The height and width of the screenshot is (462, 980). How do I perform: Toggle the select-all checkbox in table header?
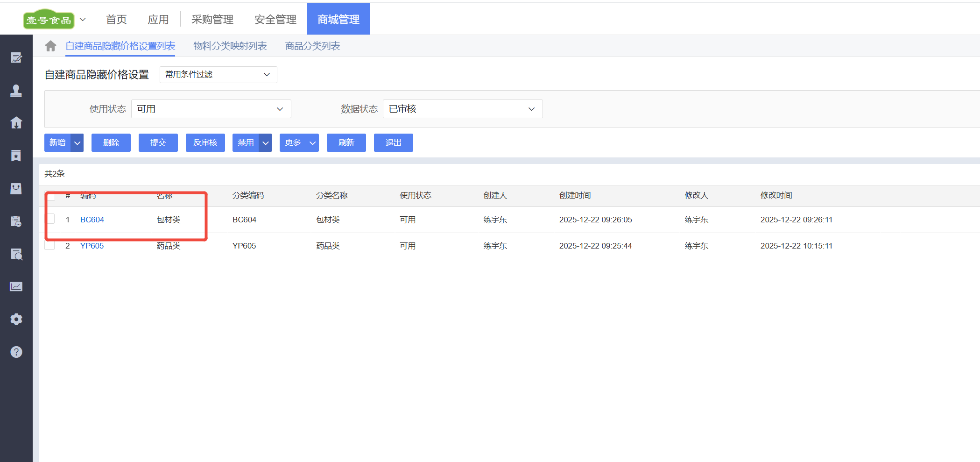(51, 196)
